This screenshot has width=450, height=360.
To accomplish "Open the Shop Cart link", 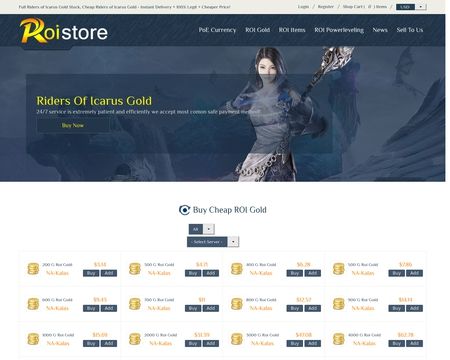I will (365, 7).
